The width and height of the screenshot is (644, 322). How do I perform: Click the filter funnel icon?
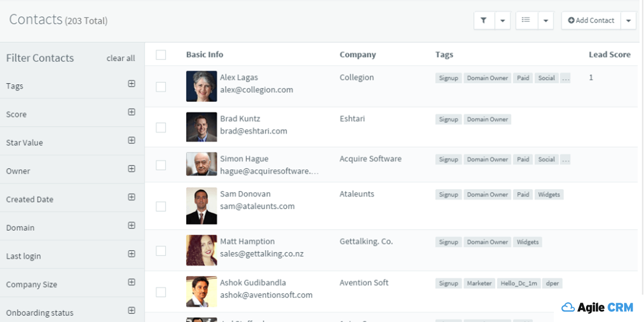point(484,20)
